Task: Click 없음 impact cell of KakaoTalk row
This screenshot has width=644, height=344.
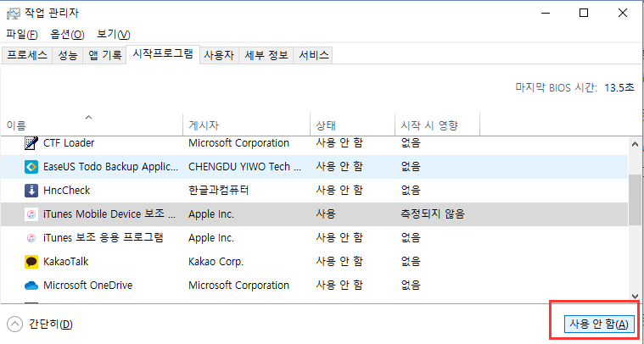Action: 411,262
